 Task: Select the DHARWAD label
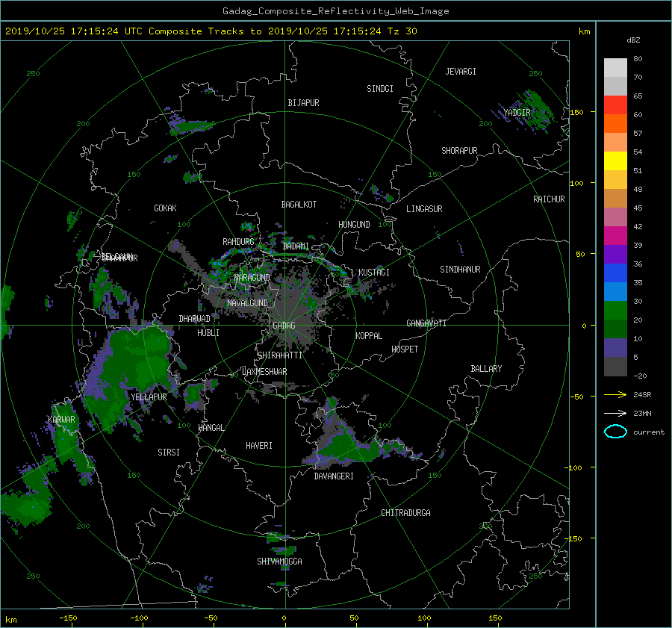(x=195, y=319)
